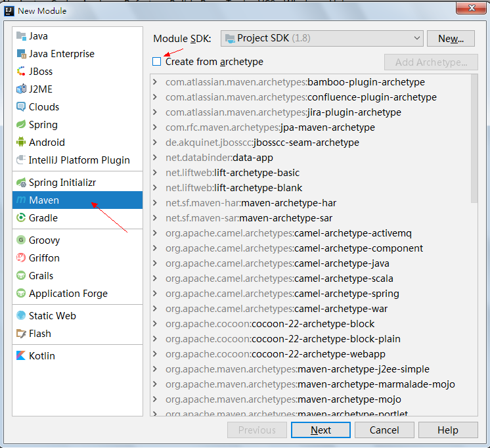Click the J2ME module icon

click(x=21, y=89)
